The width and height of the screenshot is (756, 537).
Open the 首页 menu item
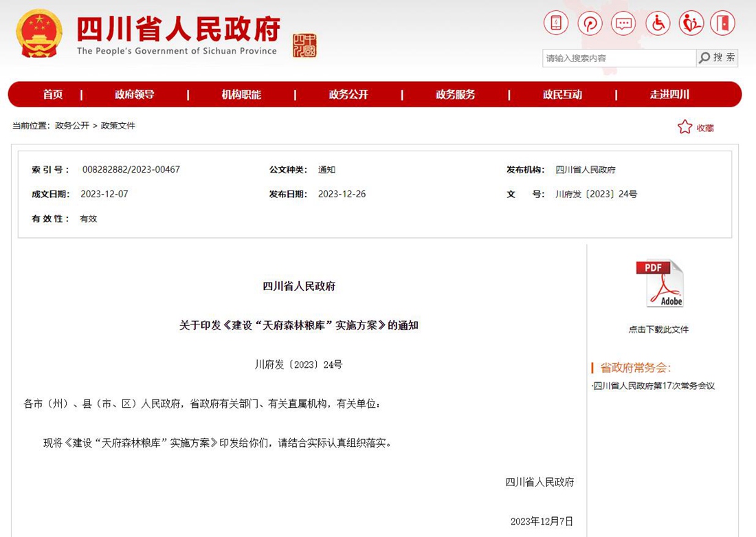pos(52,95)
